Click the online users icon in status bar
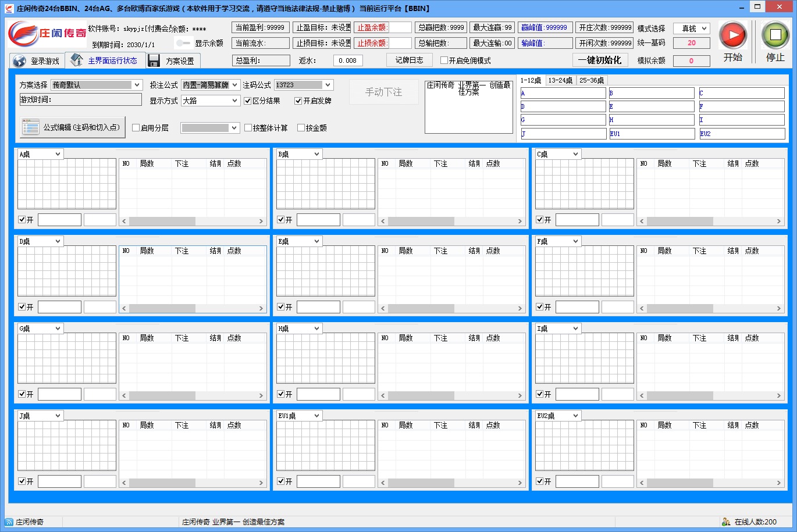 point(726,522)
